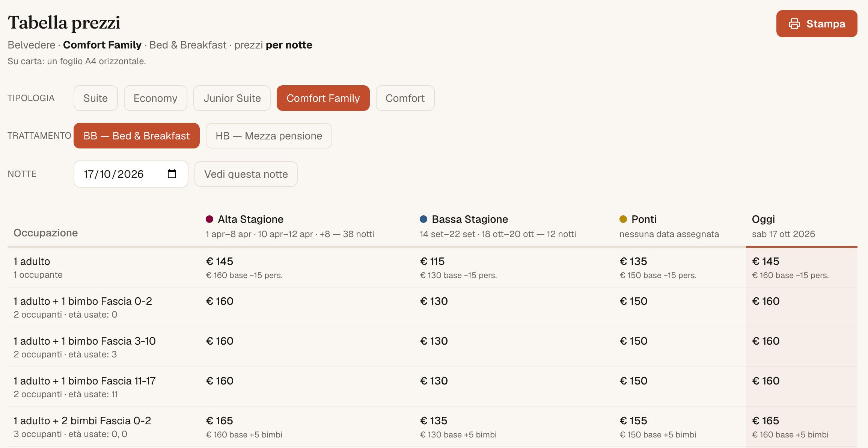Select the Suite room type

pyautogui.click(x=96, y=98)
